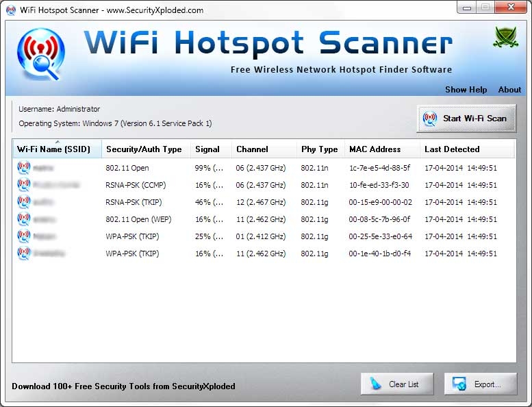
Task: Click the Operating System: Windows 7 text
Action: 115,123
